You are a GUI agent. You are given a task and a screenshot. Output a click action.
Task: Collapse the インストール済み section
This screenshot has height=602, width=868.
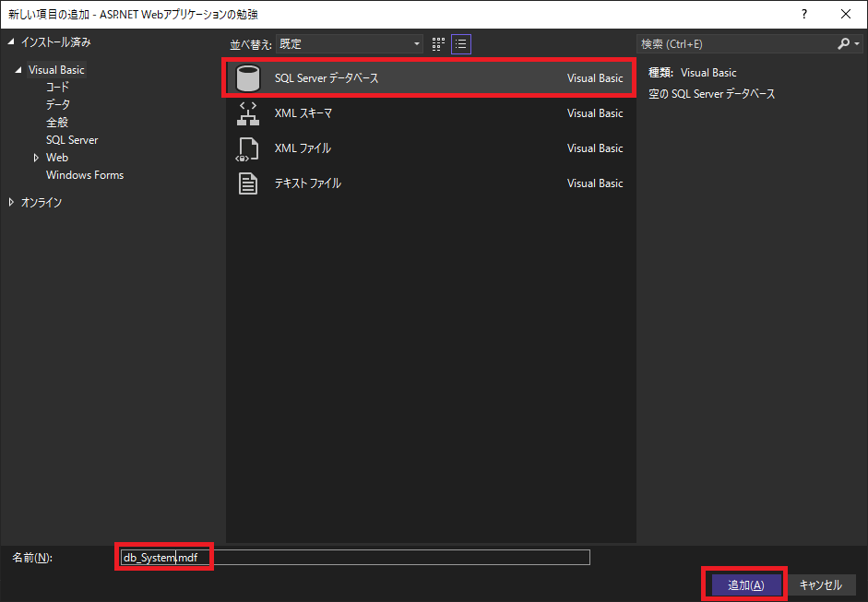[11, 42]
